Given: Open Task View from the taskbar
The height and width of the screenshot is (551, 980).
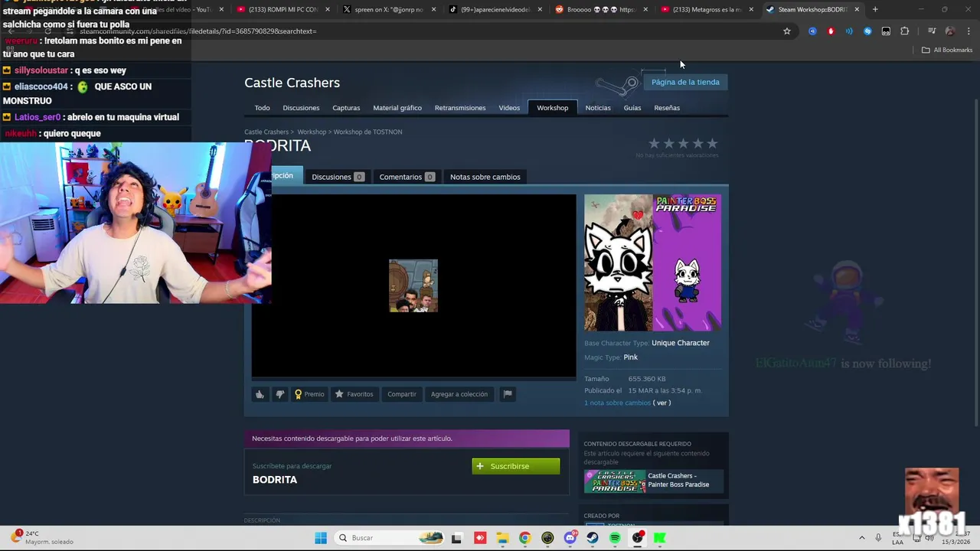Looking at the screenshot, I should 456,538.
